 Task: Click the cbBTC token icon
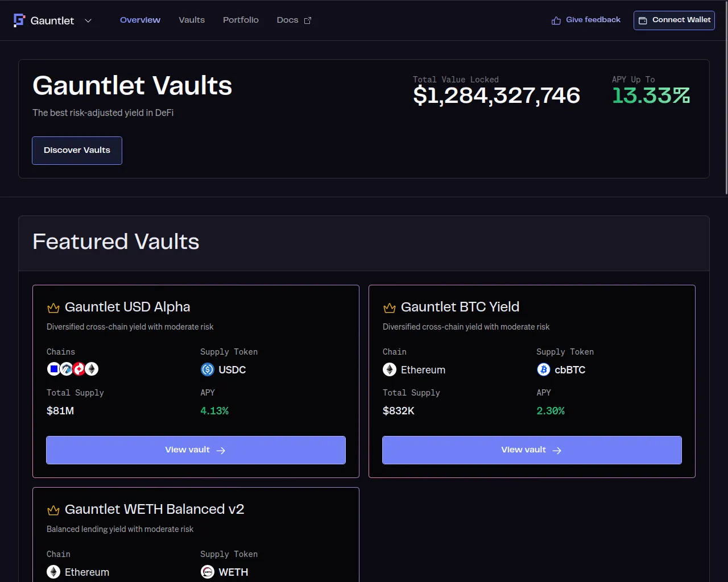click(x=544, y=370)
